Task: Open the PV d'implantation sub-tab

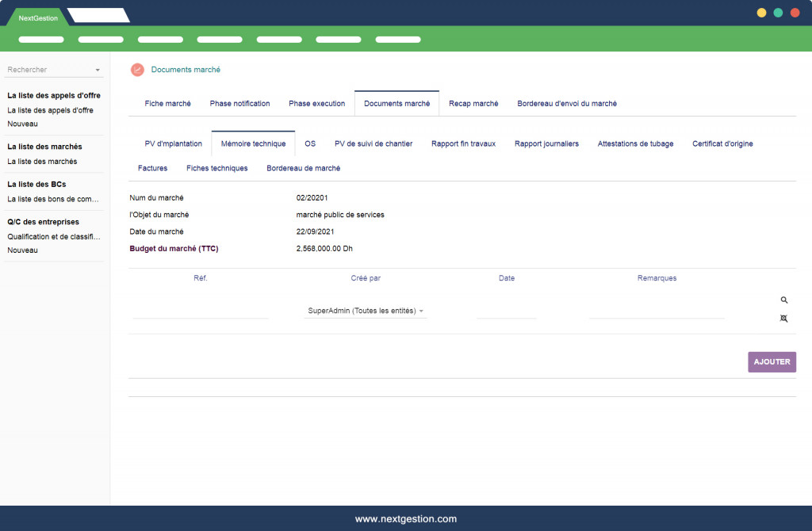Action: coord(173,144)
